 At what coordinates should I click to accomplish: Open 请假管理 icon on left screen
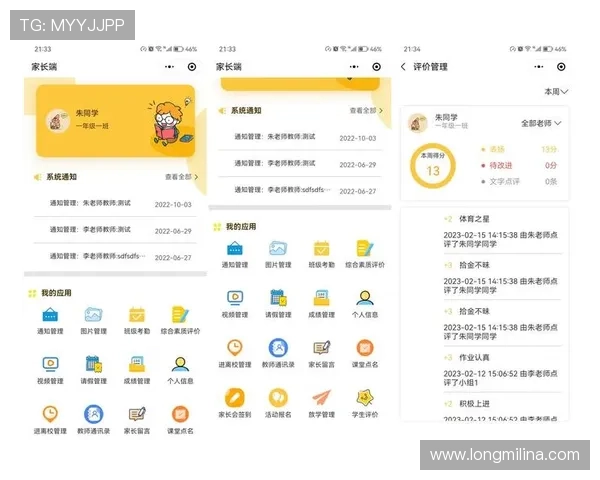click(x=93, y=364)
